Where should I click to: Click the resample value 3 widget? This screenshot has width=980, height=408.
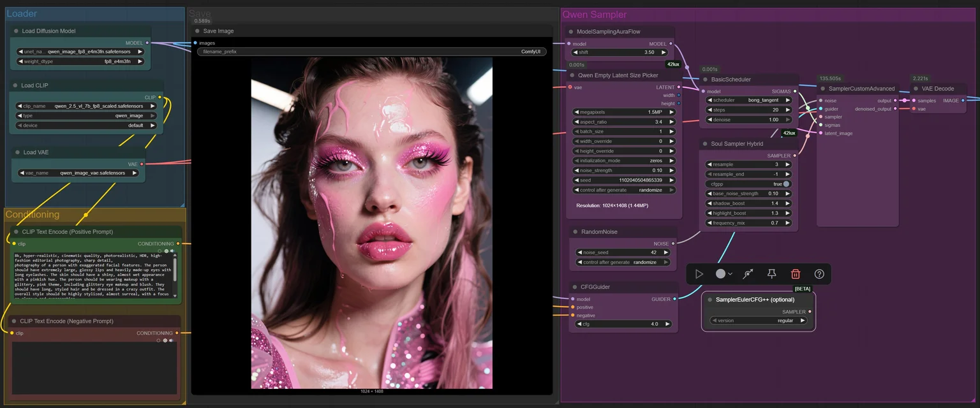point(749,164)
